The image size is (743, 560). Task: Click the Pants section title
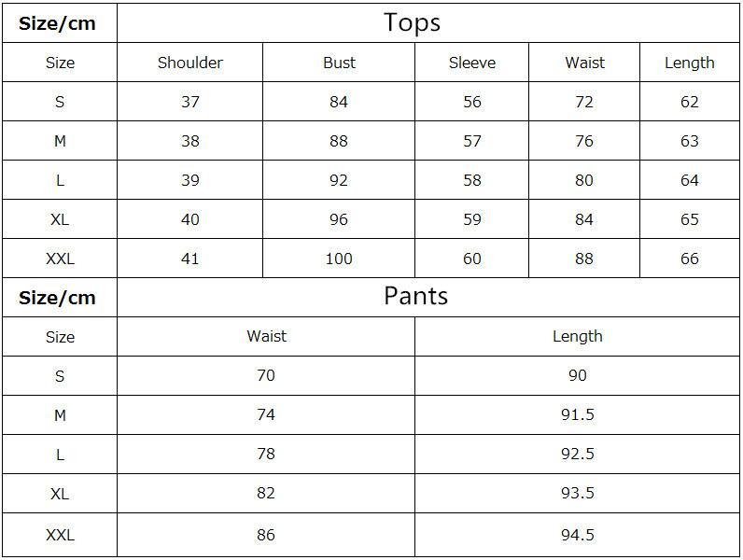pyautogui.click(x=416, y=296)
